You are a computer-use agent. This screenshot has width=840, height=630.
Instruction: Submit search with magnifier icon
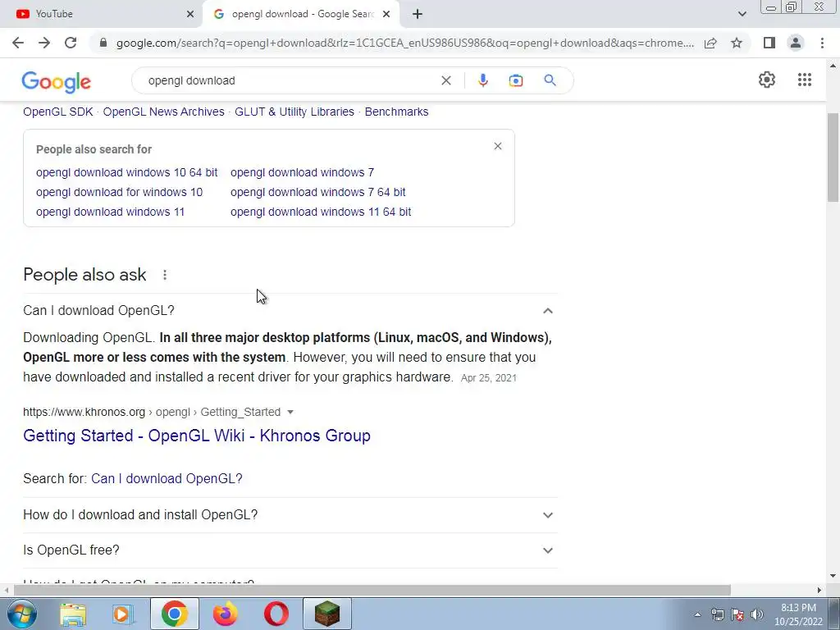(x=550, y=80)
